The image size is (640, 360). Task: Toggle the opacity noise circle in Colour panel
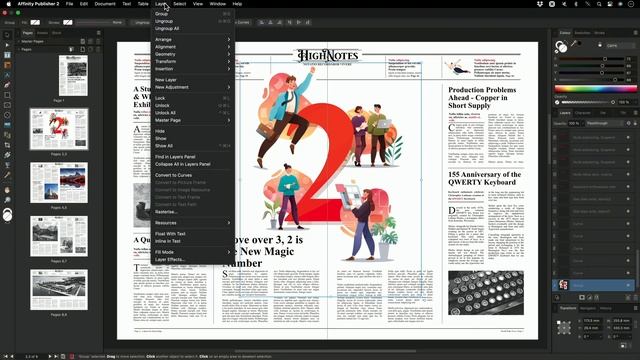pyautogui.click(x=557, y=102)
